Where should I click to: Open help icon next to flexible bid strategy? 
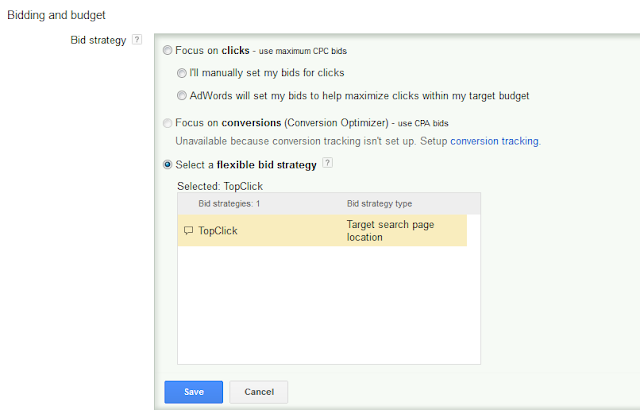point(328,163)
